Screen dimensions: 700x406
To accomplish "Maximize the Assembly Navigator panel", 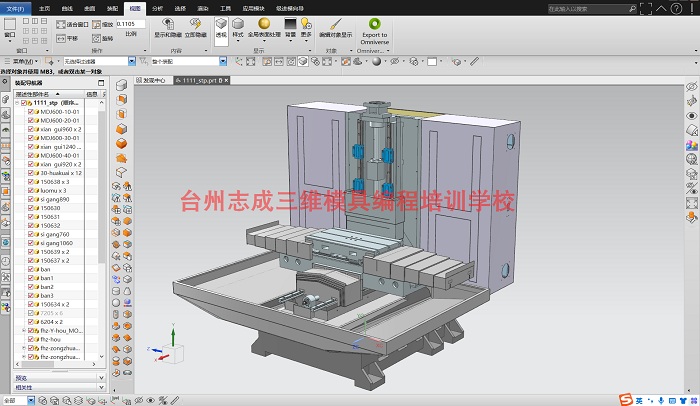I will coord(101,83).
